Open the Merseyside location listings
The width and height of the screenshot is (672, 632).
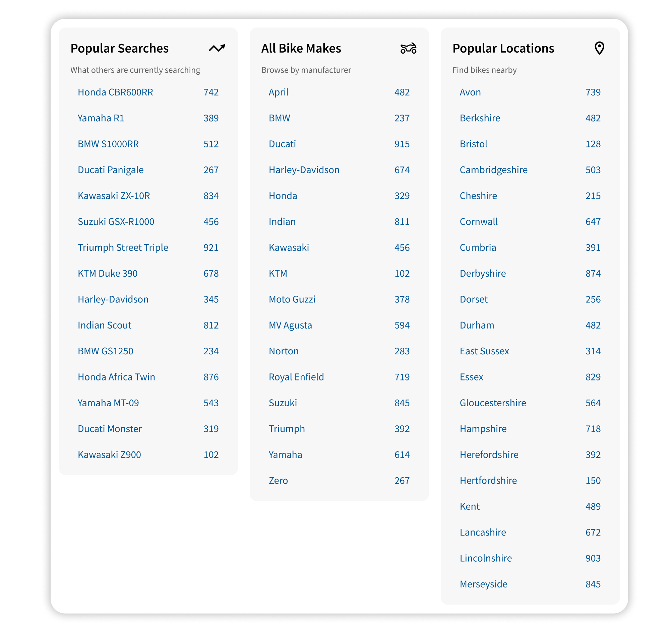pos(483,584)
